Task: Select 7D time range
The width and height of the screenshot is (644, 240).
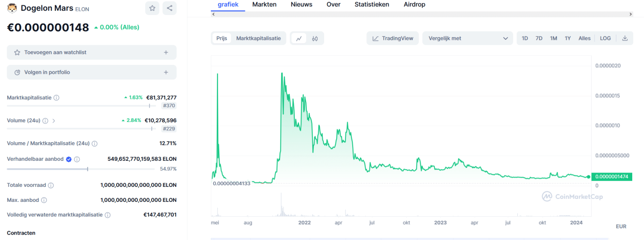Action: [539, 38]
